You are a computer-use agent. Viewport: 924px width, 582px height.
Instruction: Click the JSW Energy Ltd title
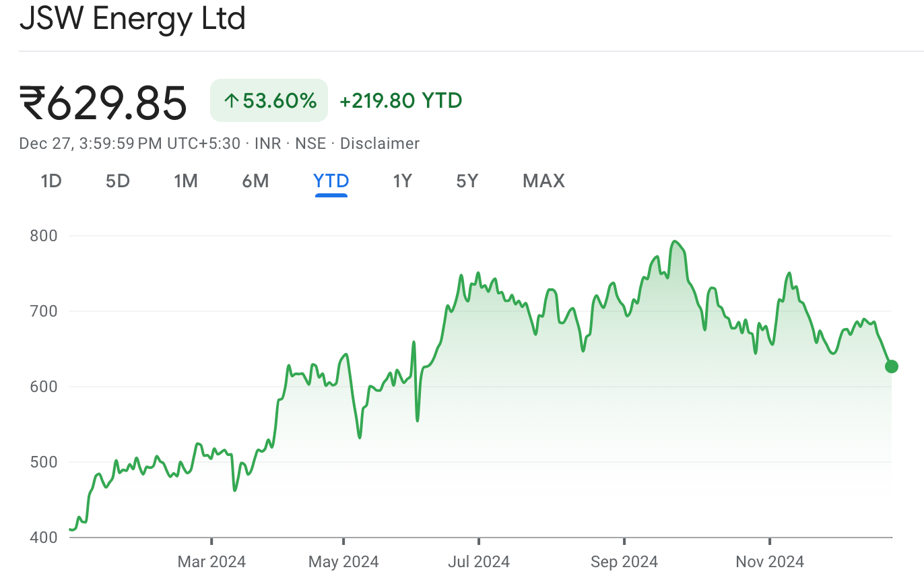133,18
